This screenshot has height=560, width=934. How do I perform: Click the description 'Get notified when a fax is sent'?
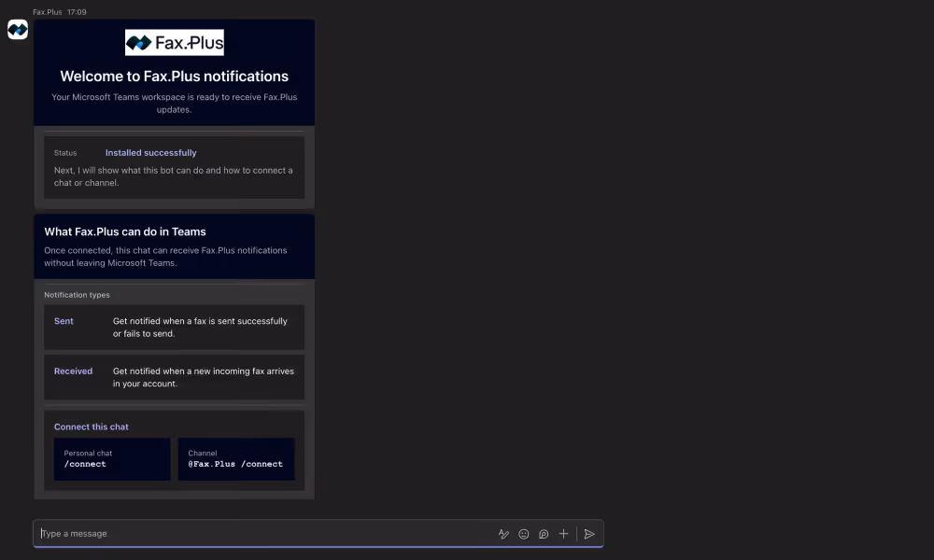point(174,321)
